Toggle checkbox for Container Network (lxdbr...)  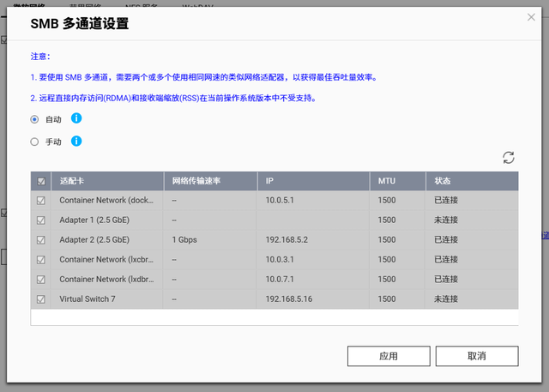[41, 280]
